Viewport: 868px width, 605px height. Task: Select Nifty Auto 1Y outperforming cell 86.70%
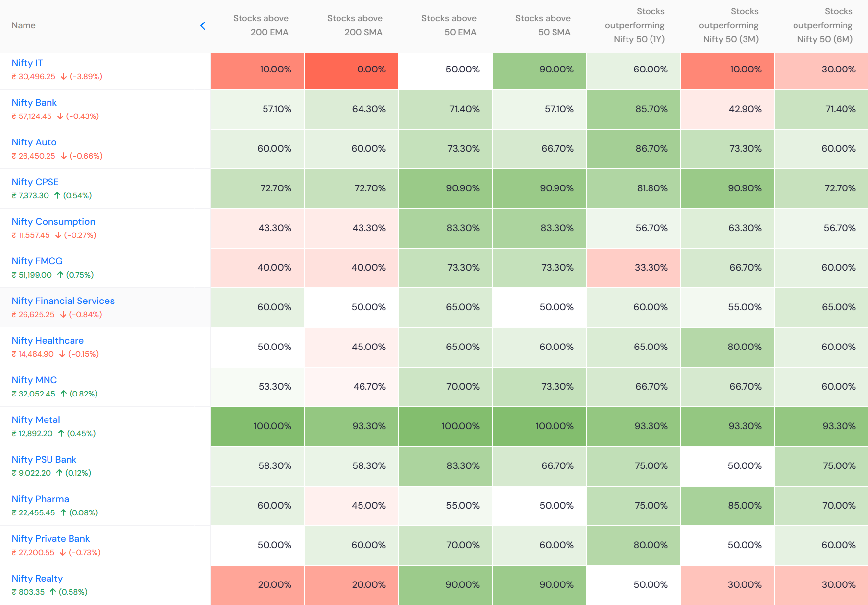click(x=634, y=149)
